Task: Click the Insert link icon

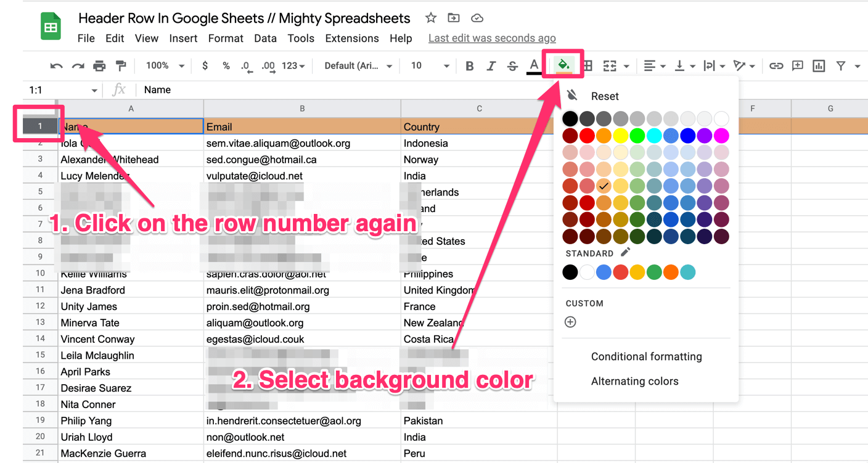Action: (776, 66)
